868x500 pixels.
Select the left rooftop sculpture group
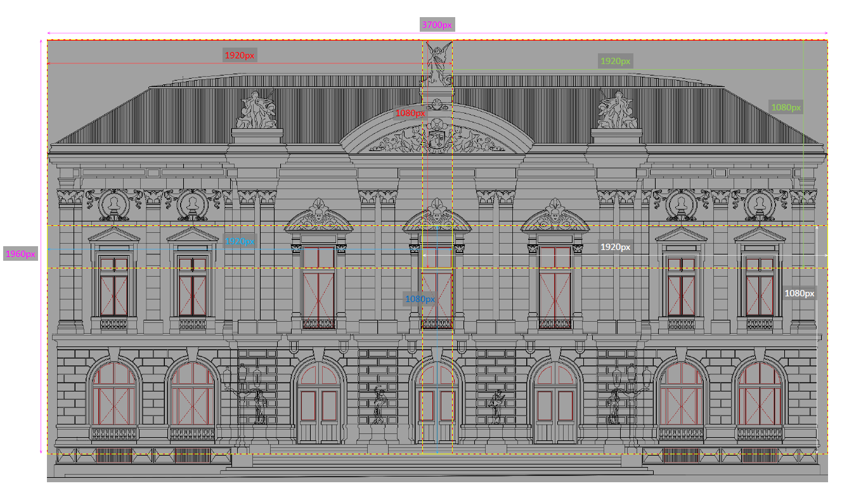257,110
